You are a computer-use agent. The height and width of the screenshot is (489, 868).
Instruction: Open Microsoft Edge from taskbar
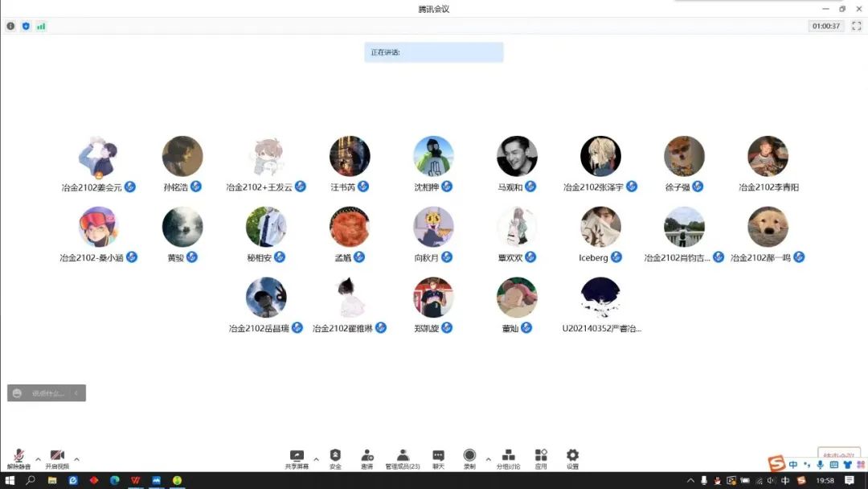pos(115,480)
